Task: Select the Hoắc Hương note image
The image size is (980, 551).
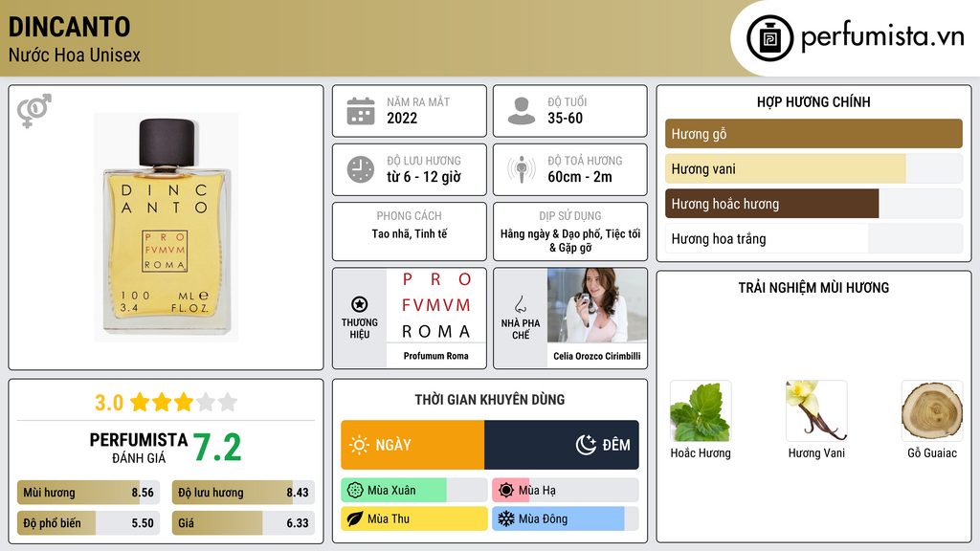Action: coord(701,411)
